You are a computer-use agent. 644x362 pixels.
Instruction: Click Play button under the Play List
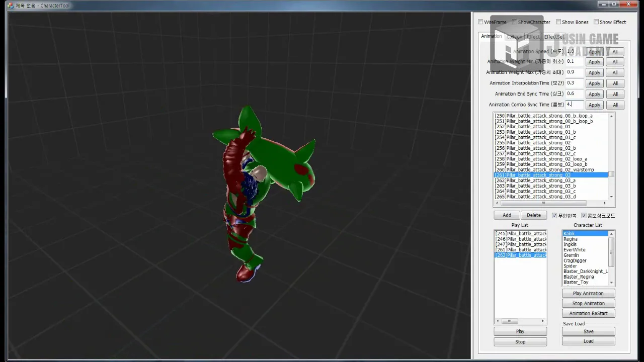coord(520,331)
